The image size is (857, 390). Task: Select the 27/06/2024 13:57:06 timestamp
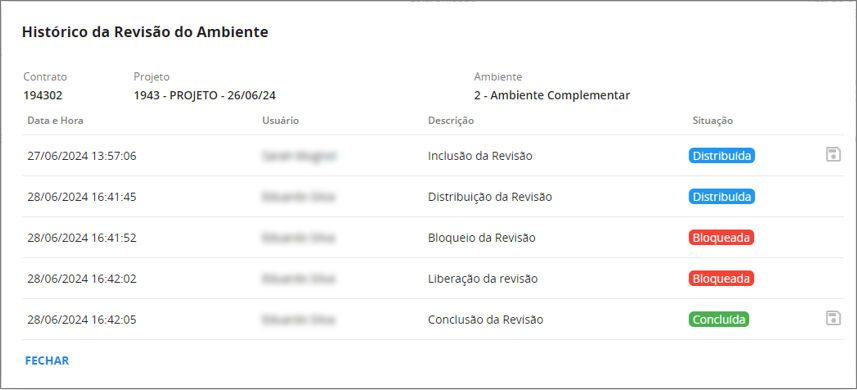(x=82, y=156)
